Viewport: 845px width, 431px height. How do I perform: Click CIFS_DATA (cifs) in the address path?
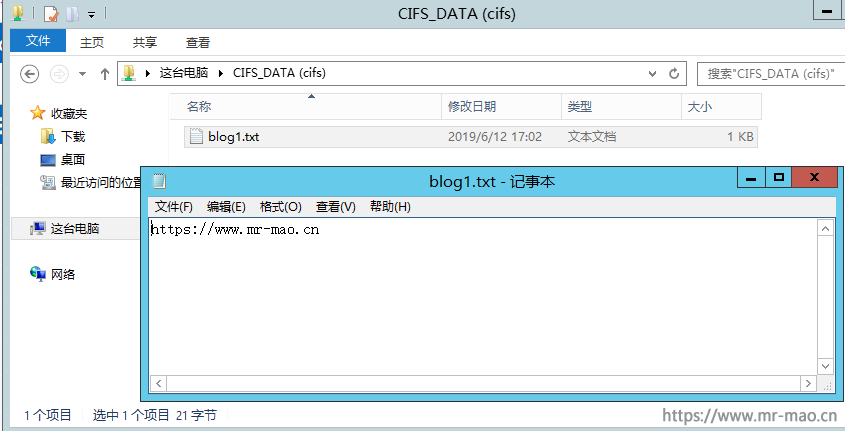pos(279,73)
